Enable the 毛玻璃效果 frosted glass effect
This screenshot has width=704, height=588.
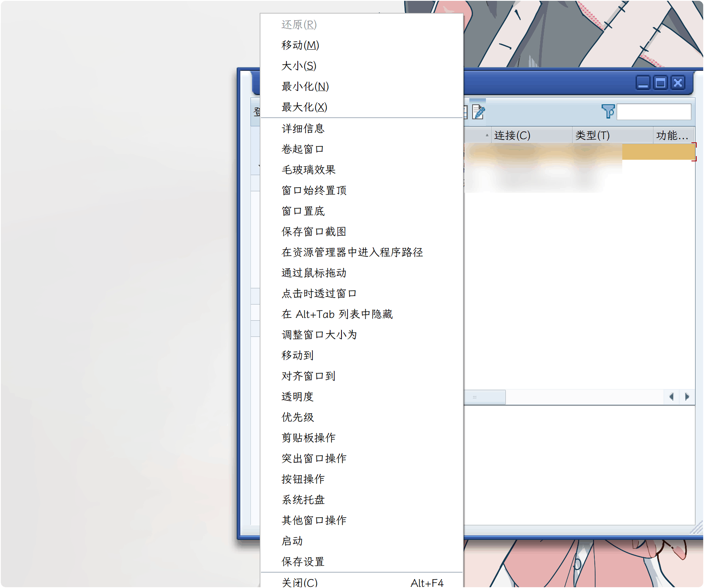click(308, 170)
